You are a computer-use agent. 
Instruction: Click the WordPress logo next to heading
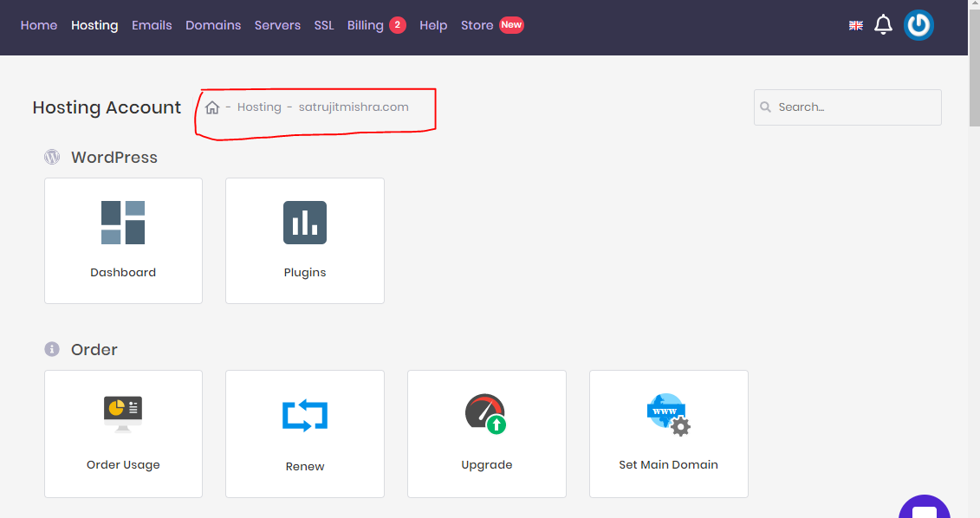point(52,157)
